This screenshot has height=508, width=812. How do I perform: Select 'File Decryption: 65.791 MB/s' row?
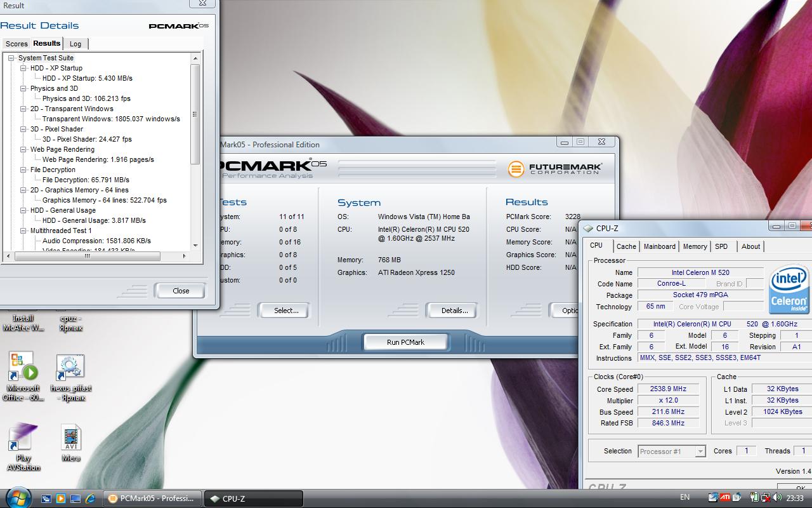tap(86, 180)
